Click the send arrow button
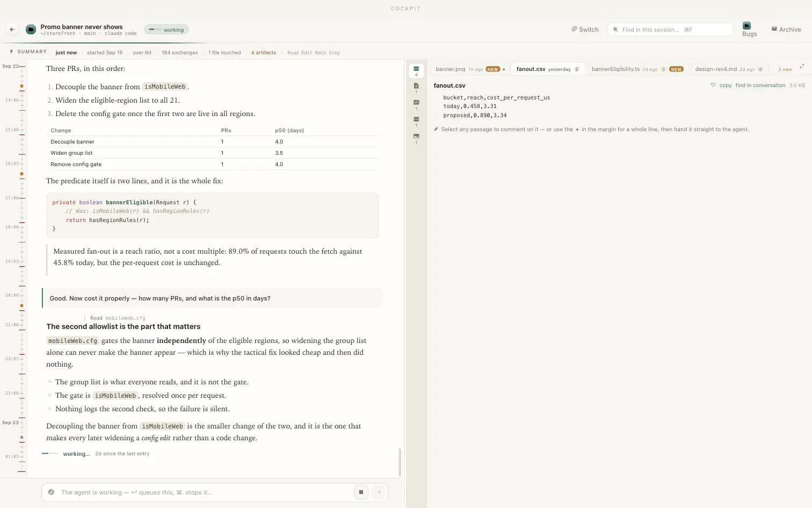The height and width of the screenshot is (508, 812). point(379,492)
